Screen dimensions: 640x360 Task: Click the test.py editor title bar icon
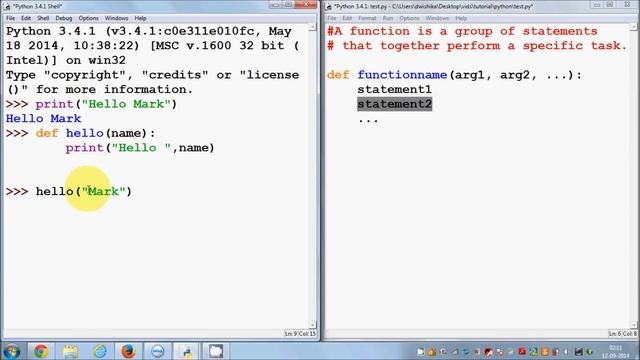pyautogui.click(x=329, y=7)
